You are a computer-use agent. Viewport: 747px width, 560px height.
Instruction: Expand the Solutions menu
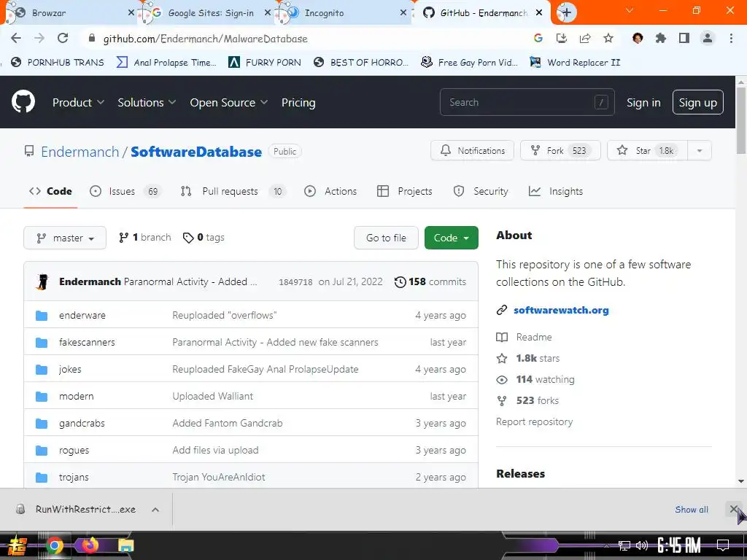click(147, 102)
